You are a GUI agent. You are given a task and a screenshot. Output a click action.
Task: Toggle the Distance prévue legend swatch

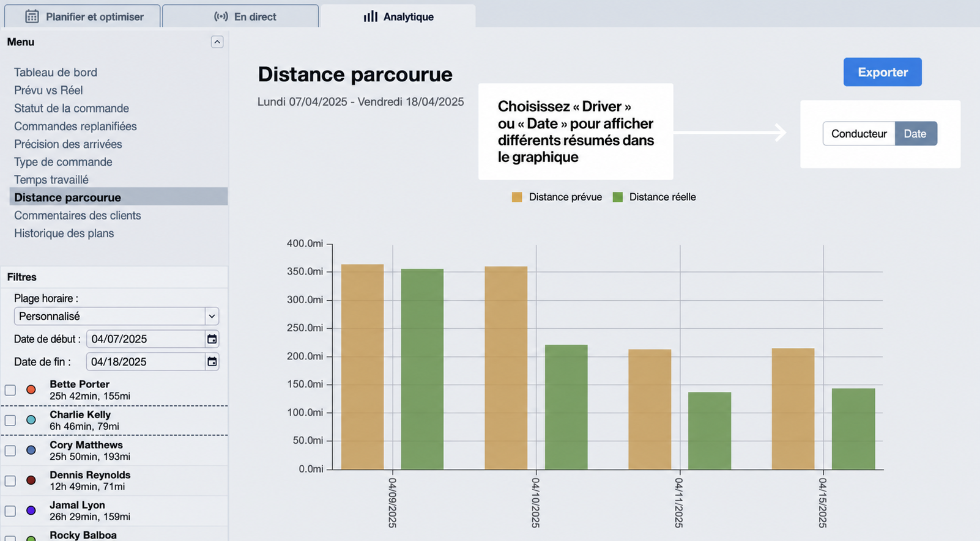(517, 197)
